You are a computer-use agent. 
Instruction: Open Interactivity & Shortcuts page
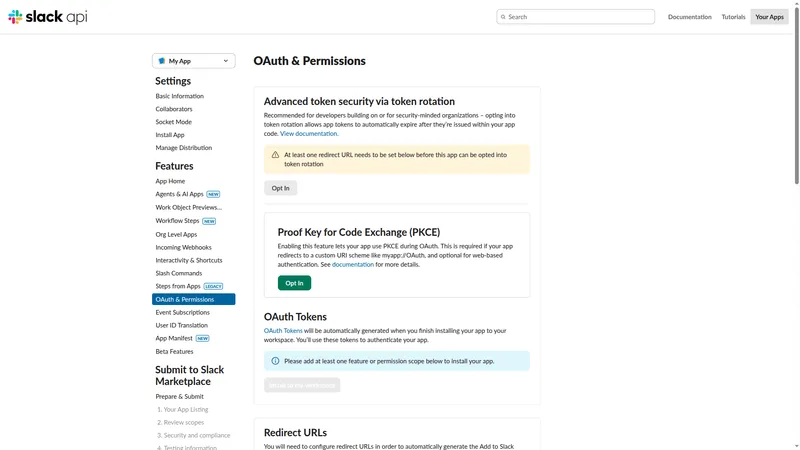[189, 260]
